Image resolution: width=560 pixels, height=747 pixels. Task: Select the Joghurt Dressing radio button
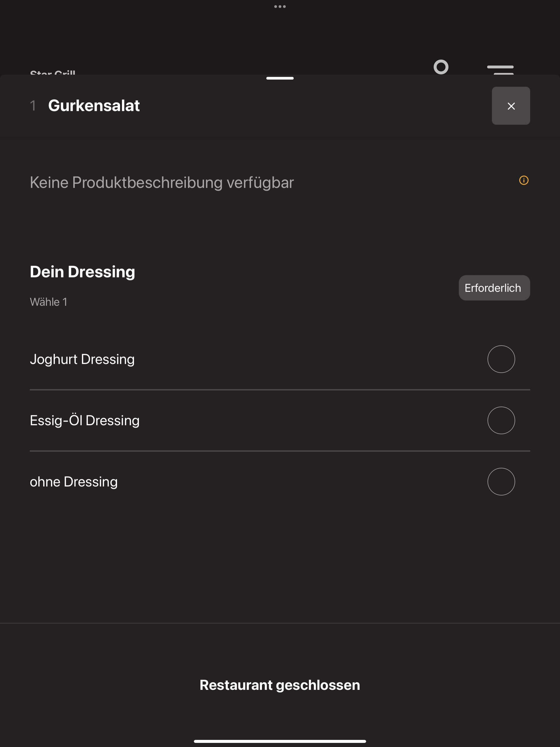click(x=501, y=359)
